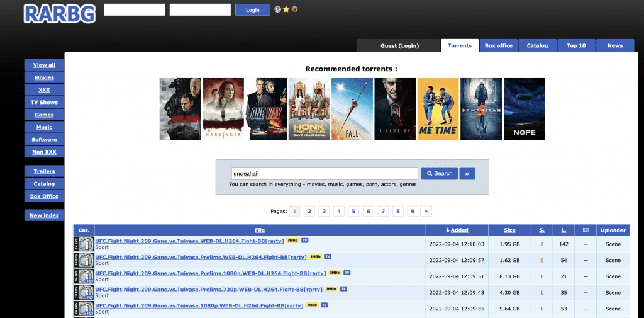644x318 pixels.
Task: Click the blue Login button
Action: (253, 10)
